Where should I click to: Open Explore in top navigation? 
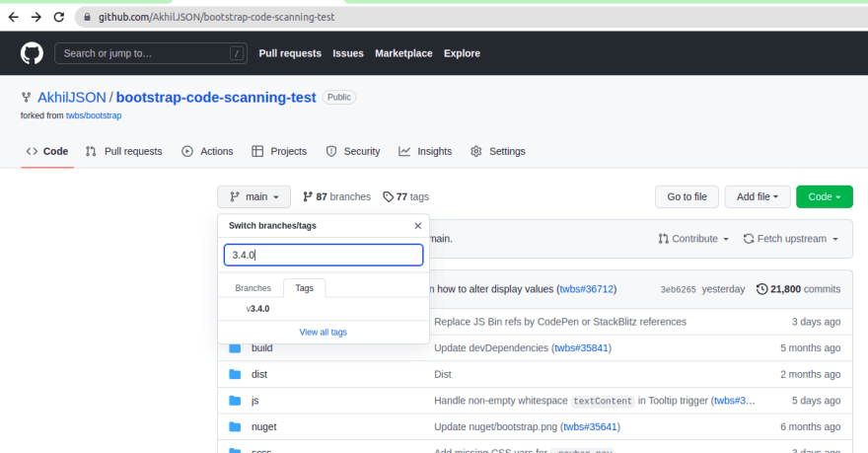coord(462,53)
